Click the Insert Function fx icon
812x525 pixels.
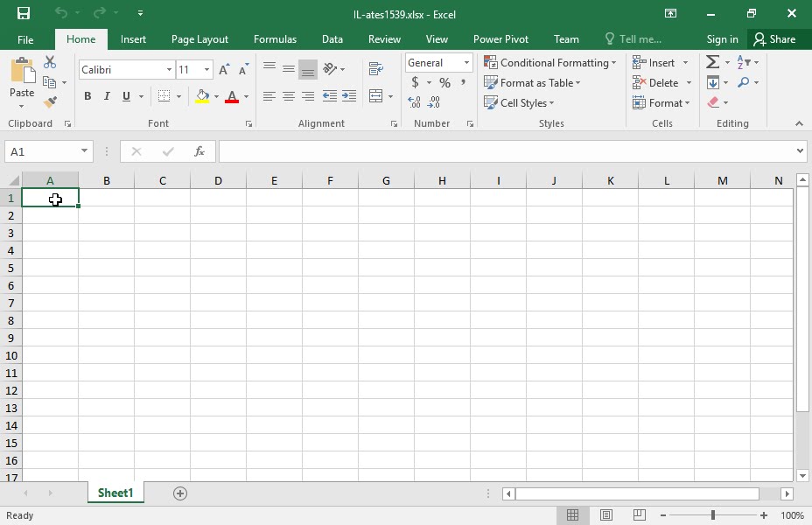tap(199, 151)
